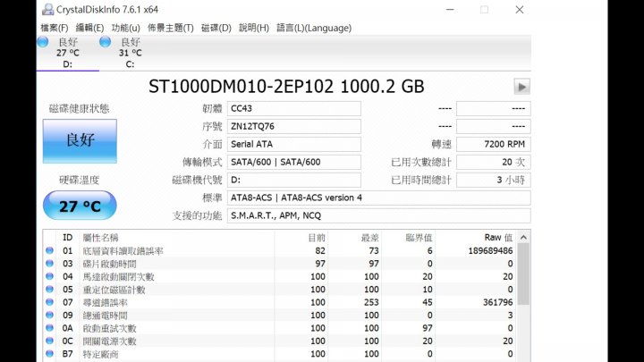644x362 pixels.
Task: Select the 開關電源次數 attribute row
Action: click(280, 341)
